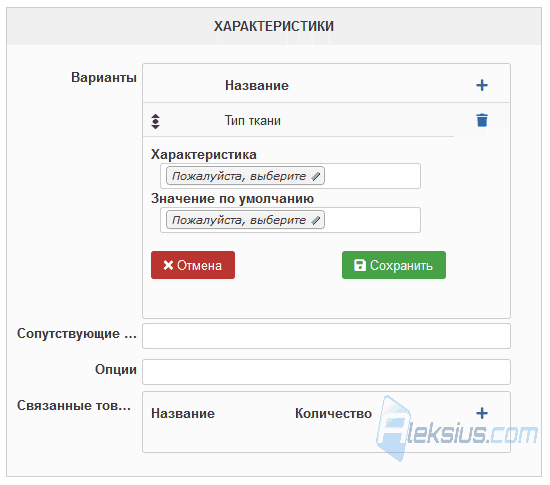Click the Связанные тов... label
The image size is (550, 485).
click(x=74, y=405)
